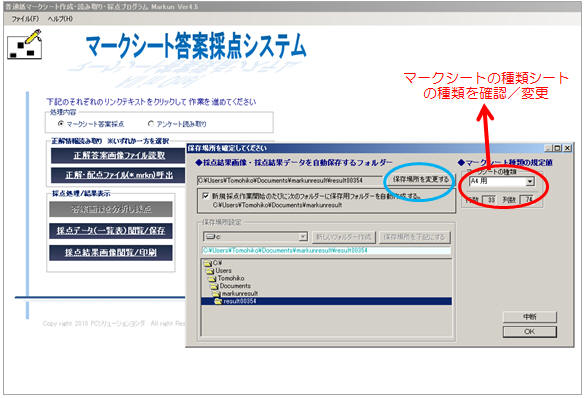Image resolution: width=585 pixels, height=398 pixels.
Task: Close the save location dialog
Action: 567,148
